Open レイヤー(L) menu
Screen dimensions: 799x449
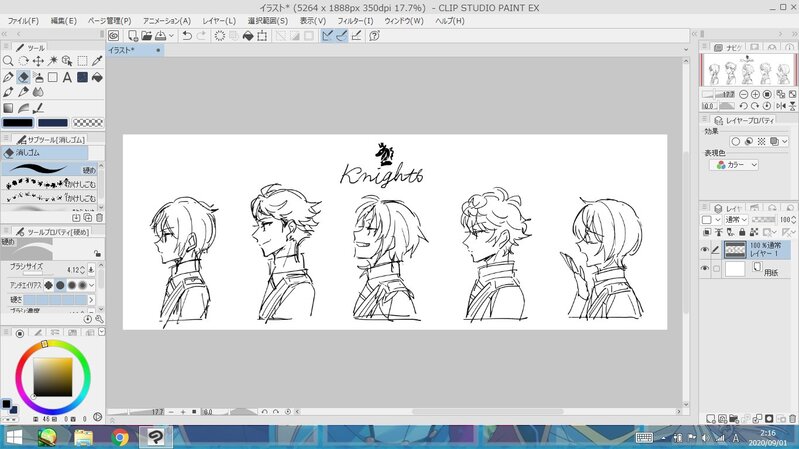[x=219, y=21]
